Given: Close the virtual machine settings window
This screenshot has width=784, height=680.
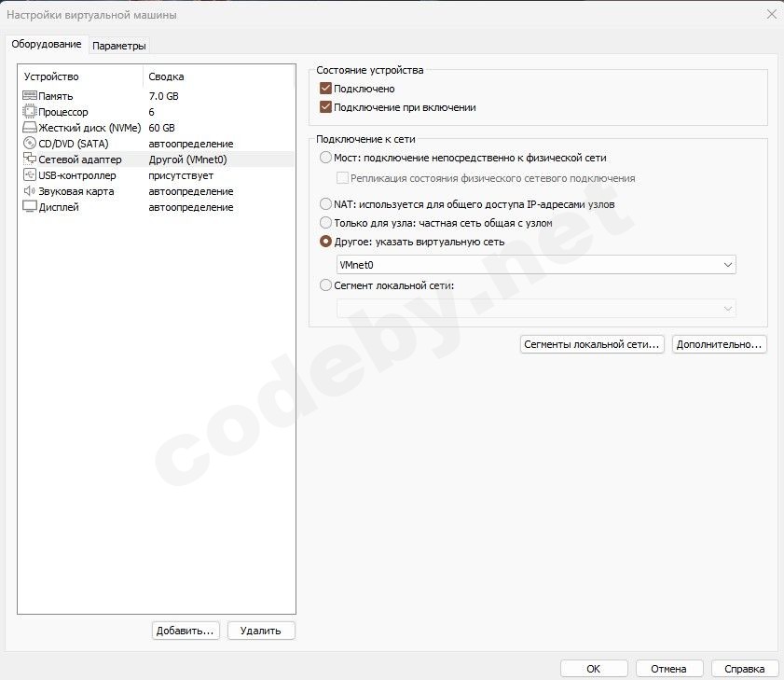Looking at the screenshot, I should (x=772, y=15).
